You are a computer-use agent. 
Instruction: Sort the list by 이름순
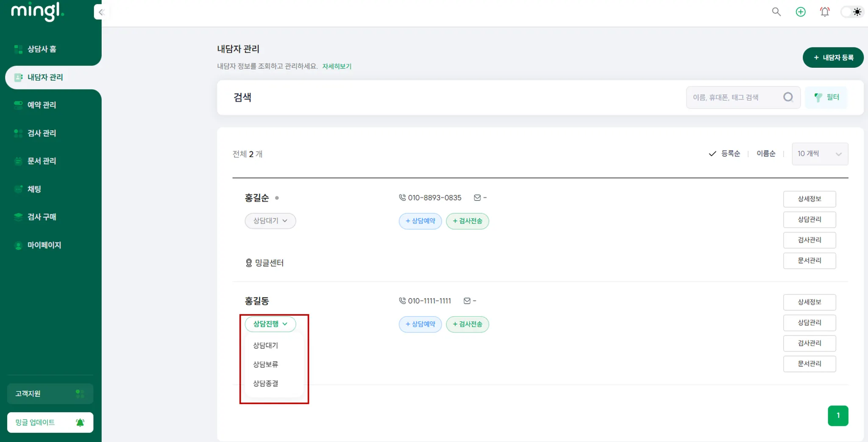click(x=766, y=153)
